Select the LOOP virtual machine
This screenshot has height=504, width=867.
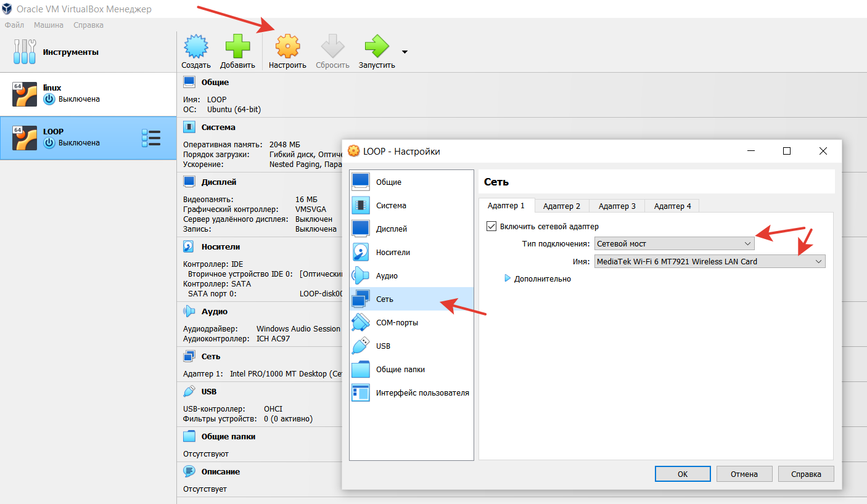[x=88, y=137]
